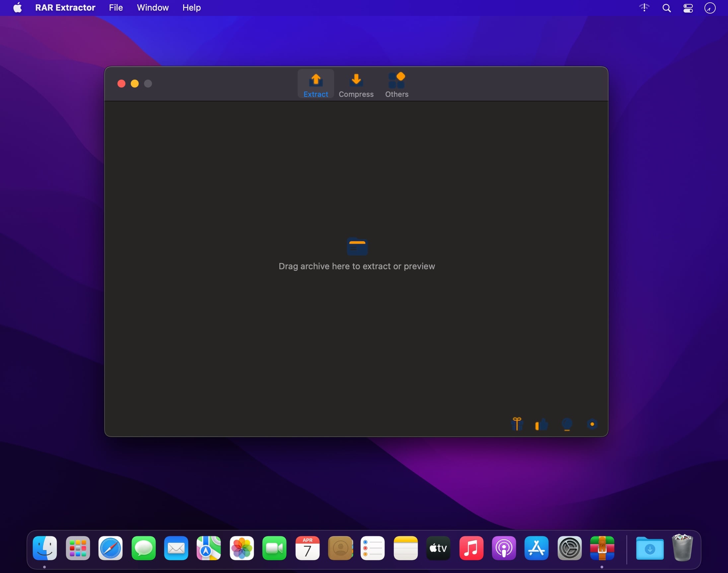Open Spotlight search in menu bar
Image resolution: width=728 pixels, height=573 pixels.
pyautogui.click(x=667, y=8)
